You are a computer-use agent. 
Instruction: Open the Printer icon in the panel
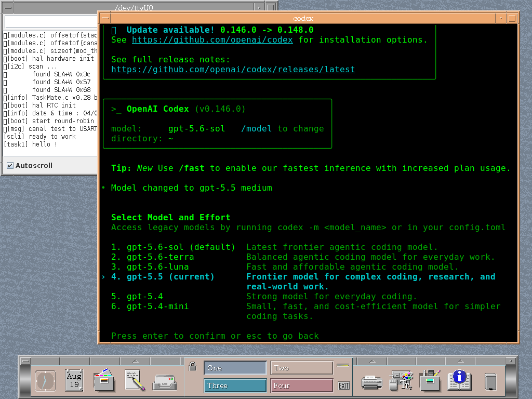[x=371, y=382]
